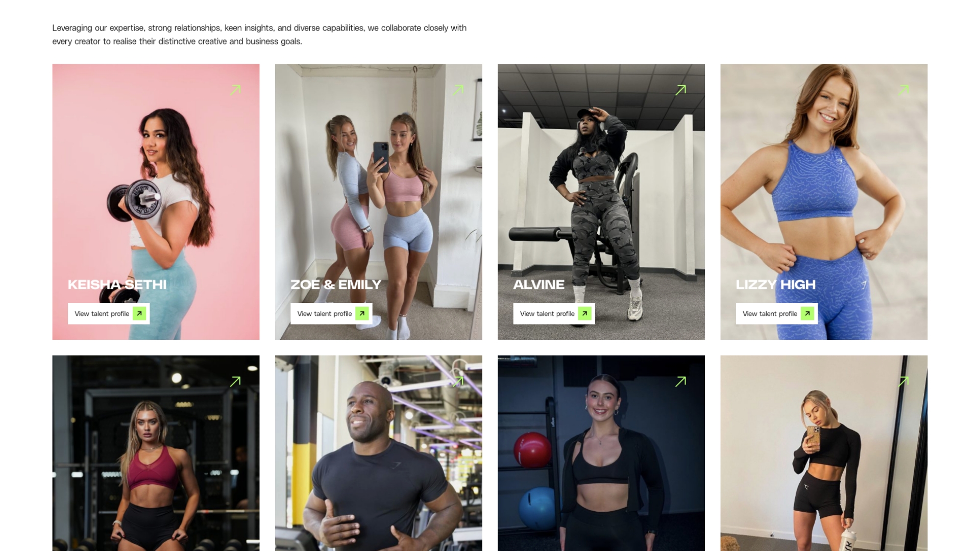Click the top-right arrow on Zoe & Emily card
The height and width of the screenshot is (551, 980).
click(458, 90)
